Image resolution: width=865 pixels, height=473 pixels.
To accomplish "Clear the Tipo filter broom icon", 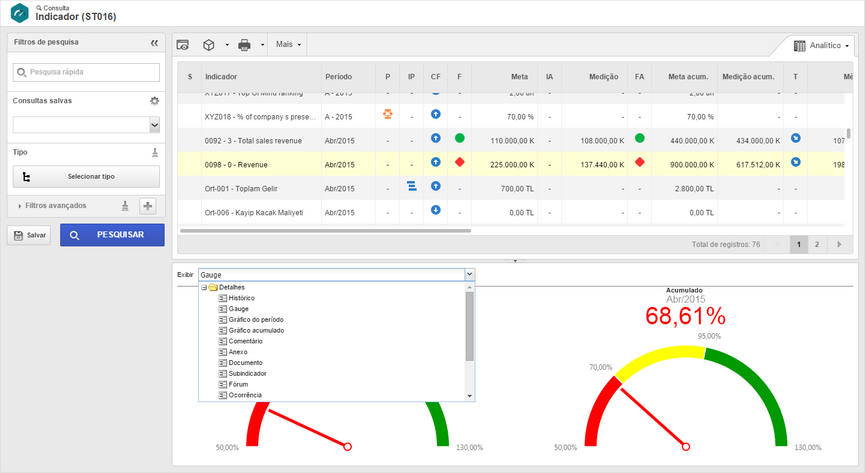I will pos(155,152).
